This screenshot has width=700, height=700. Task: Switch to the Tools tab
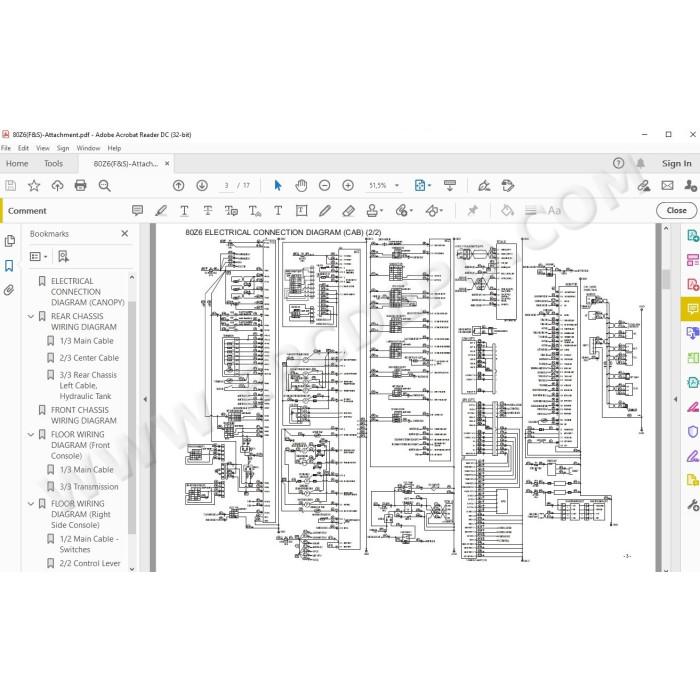(54, 164)
